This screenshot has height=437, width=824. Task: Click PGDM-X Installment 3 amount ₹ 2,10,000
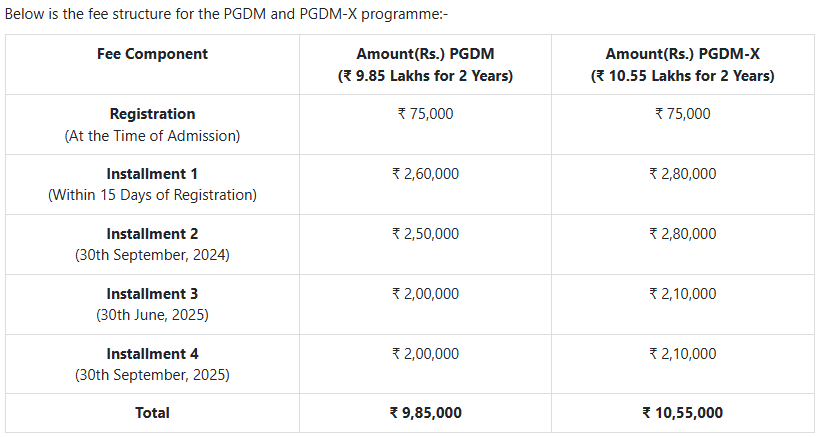tap(682, 294)
